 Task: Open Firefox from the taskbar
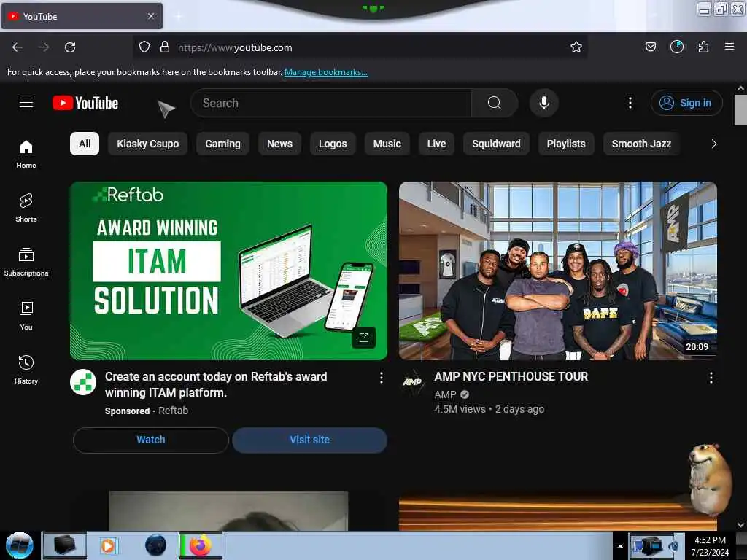[200, 545]
